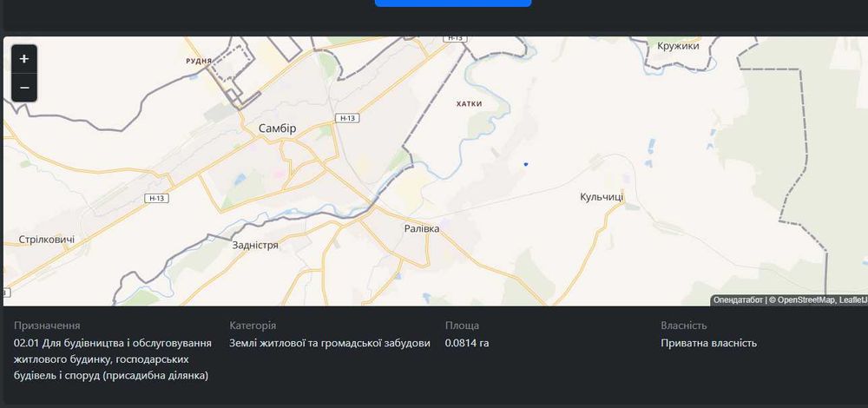This screenshot has width=868, height=408.
Task: Zoom out on the map
Action: coord(23,88)
